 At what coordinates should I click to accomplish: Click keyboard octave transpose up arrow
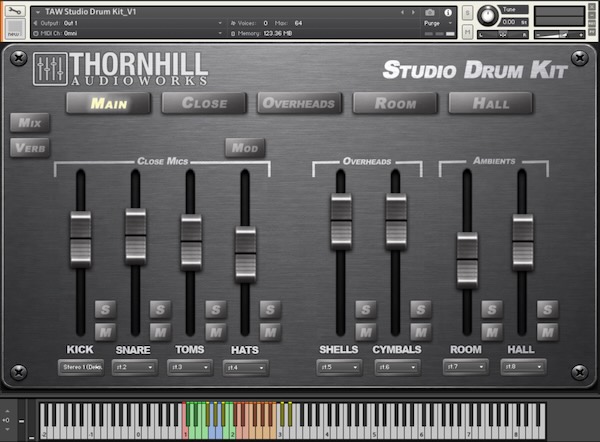coord(7,411)
